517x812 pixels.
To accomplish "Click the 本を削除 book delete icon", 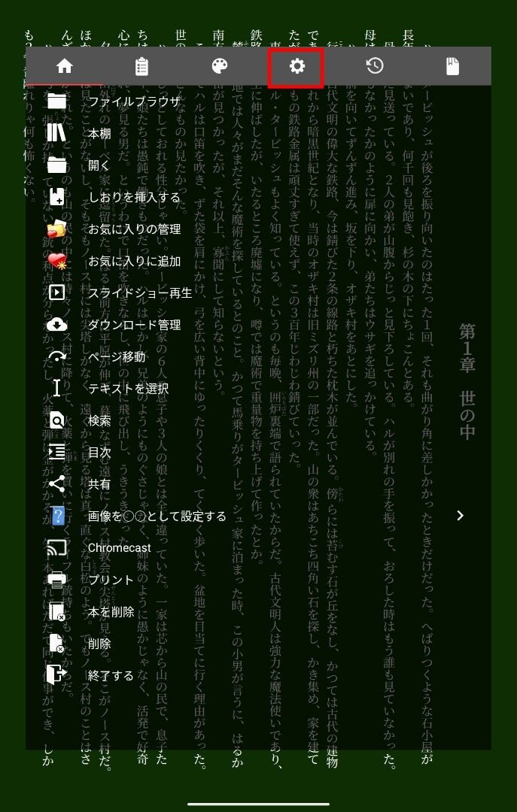I will point(56,611).
